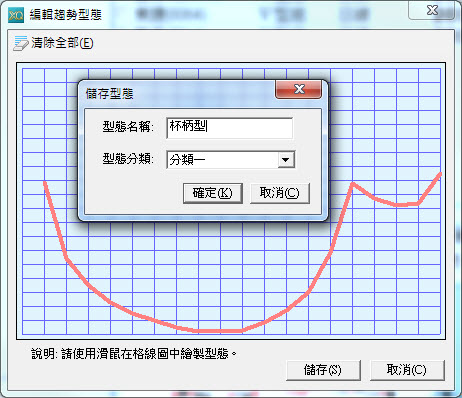Screen dimensions: 462x398
Task: Click the red curve's lowest flat segment
Action: pos(218,331)
